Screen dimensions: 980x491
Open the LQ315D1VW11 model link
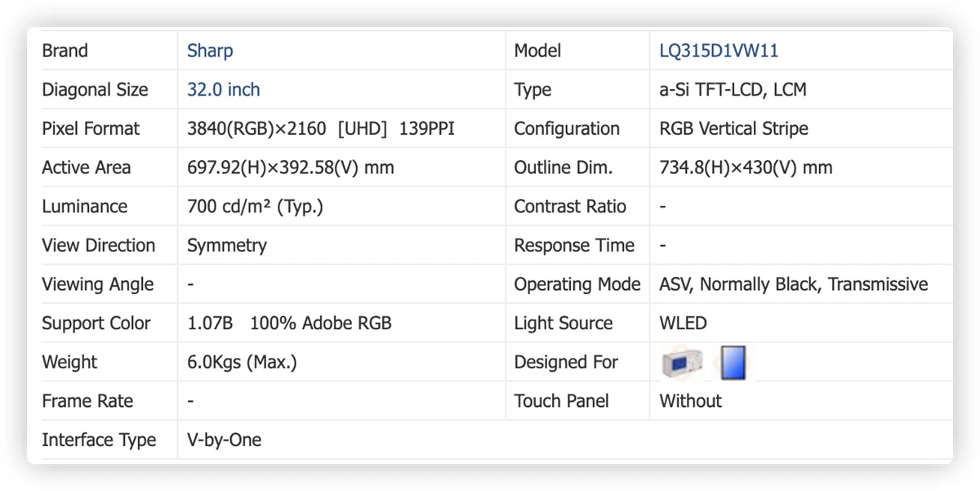pos(719,51)
